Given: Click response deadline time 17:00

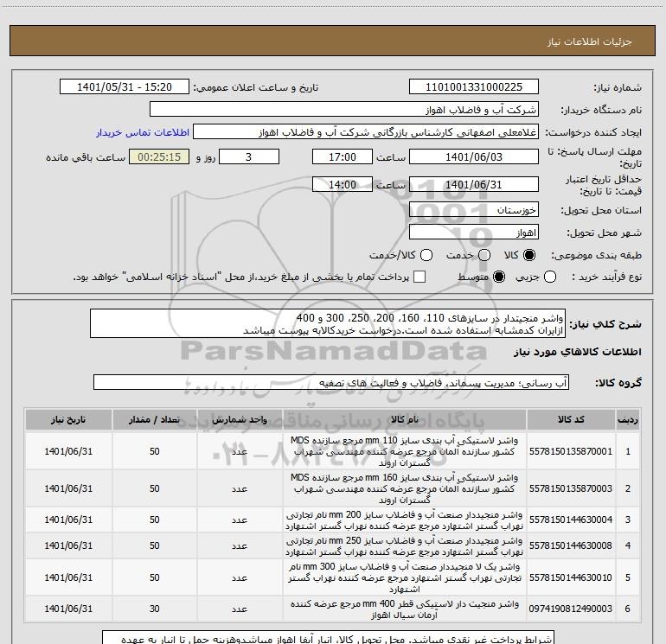Looking at the screenshot, I should tap(343, 156).
